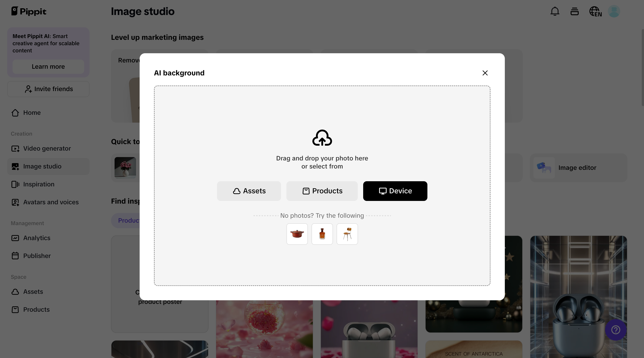Open Products under the Space section
The width and height of the screenshot is (644, 358).
[36, 309]
